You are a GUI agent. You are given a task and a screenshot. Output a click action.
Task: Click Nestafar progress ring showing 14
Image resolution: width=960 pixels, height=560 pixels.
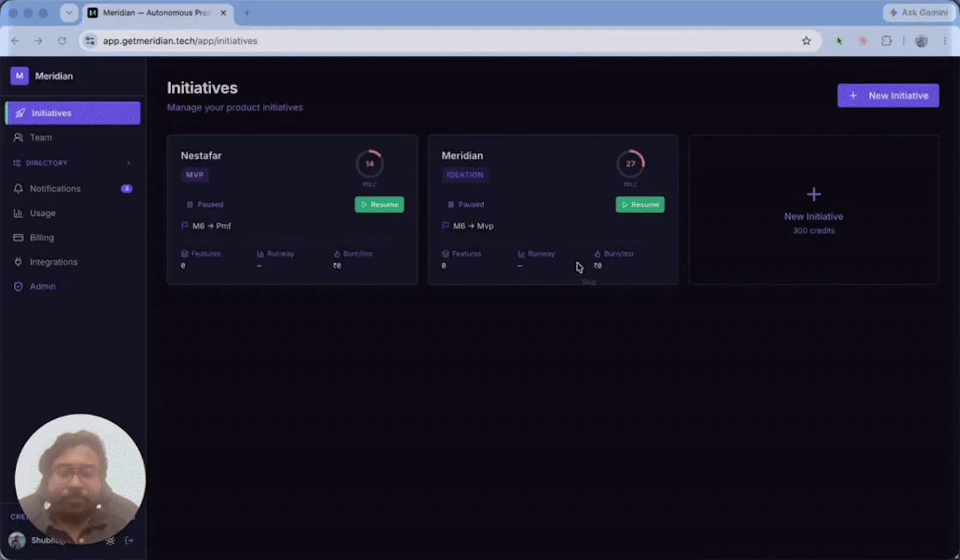370,164
